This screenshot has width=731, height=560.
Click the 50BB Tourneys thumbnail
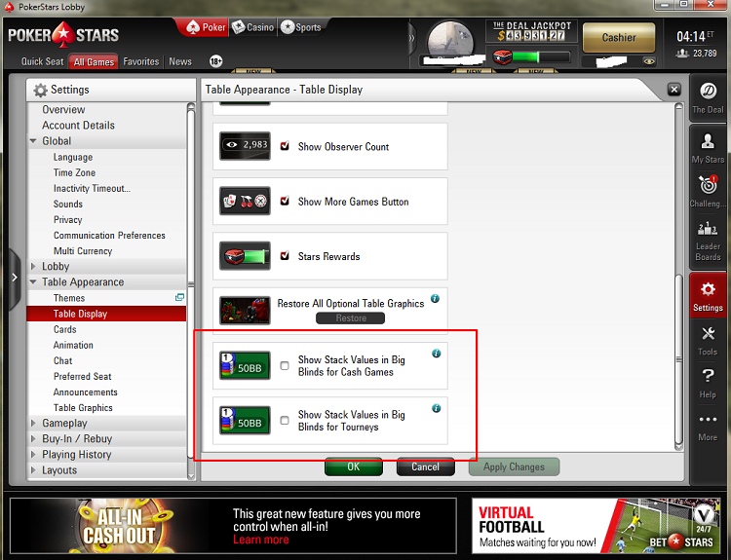coord(245,421)
